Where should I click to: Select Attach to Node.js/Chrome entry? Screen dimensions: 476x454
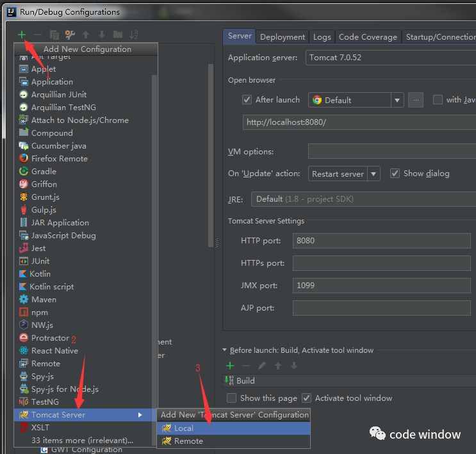(83, 120)
